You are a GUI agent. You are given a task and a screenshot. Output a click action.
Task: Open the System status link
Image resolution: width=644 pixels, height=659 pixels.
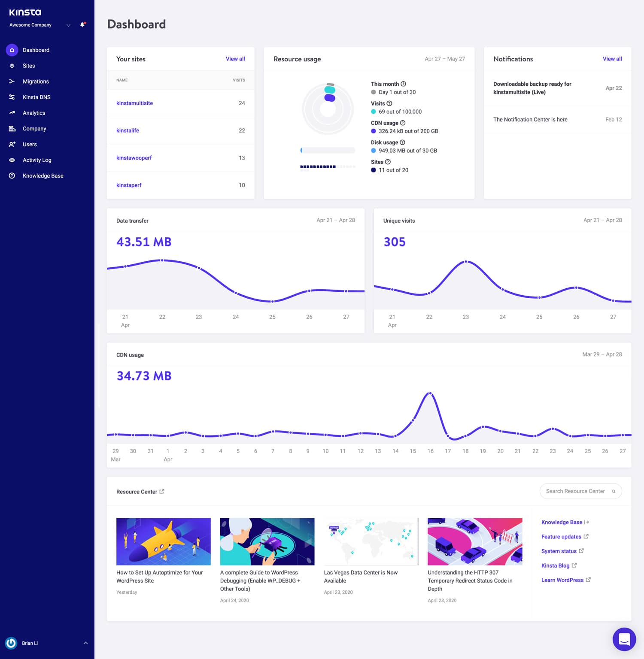(559, 551)
